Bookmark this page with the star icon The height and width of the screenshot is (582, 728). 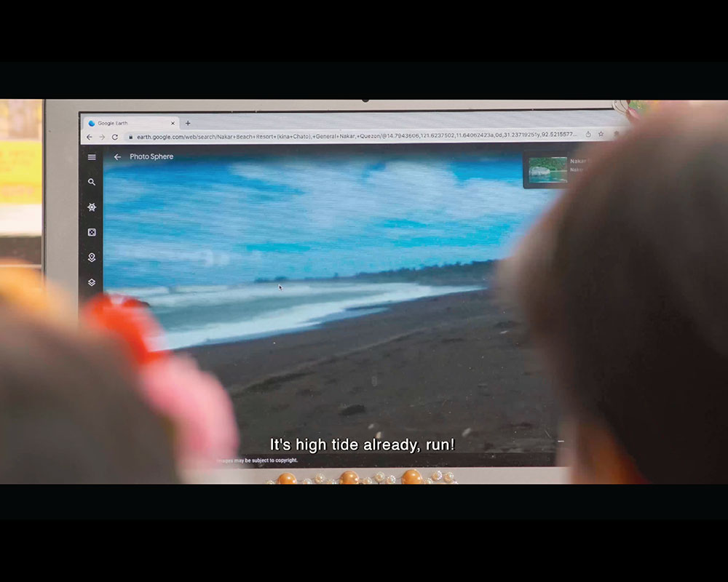(601, 135)
